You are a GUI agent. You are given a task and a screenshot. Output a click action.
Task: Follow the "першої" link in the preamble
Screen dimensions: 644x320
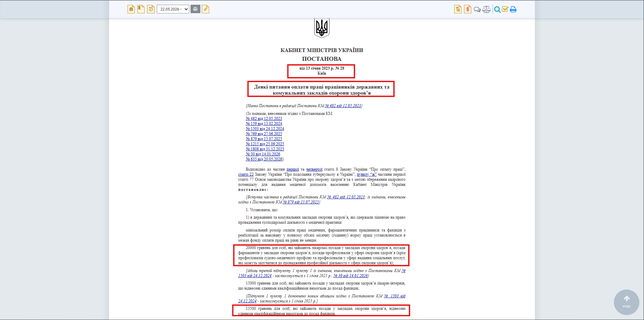[293, 169]
